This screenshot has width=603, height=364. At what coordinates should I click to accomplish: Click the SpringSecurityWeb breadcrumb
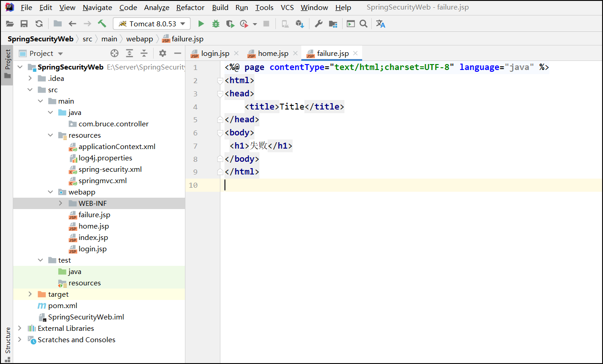(40, 39)
